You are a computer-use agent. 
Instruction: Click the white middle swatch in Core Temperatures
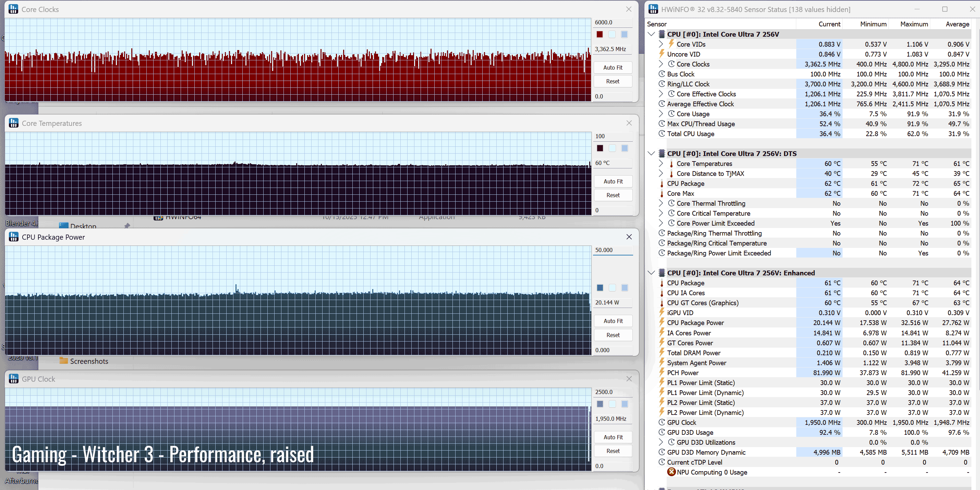point(612,148)
